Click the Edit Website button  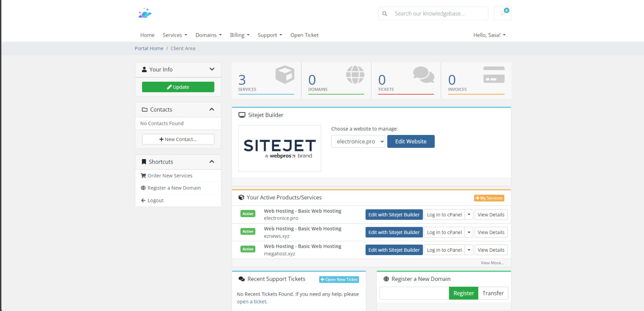coord(411,141)
